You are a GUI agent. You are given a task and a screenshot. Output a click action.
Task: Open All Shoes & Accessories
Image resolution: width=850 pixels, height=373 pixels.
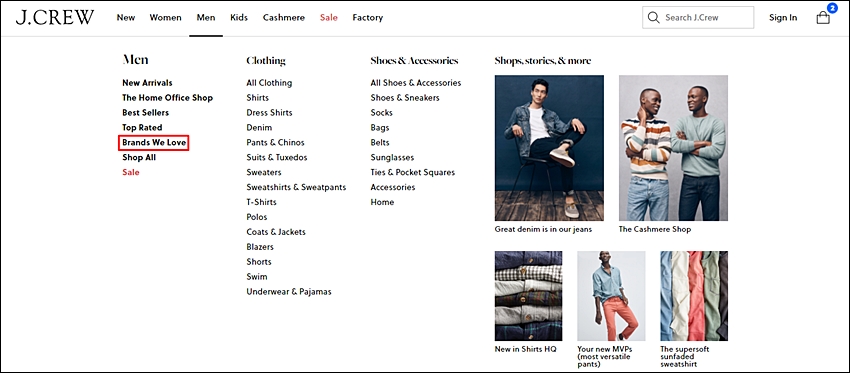click(416, 83)
